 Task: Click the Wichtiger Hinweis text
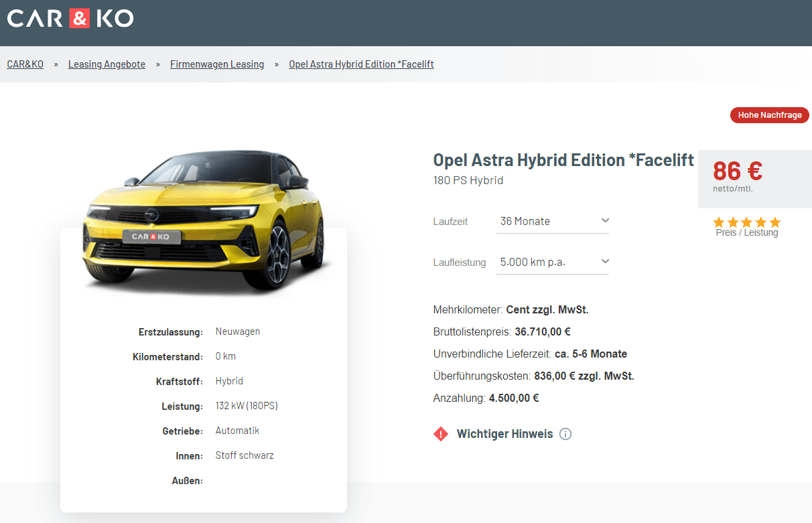[504, 434]
